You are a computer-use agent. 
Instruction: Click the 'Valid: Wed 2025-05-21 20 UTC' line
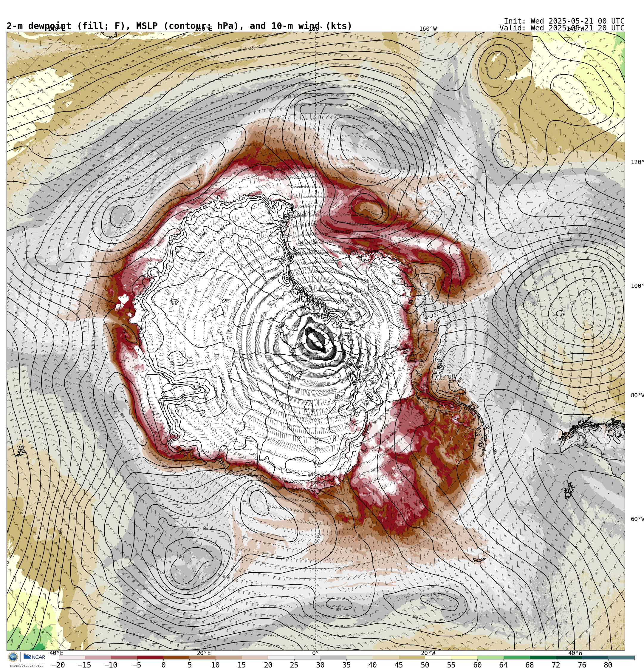coord(562,28)
